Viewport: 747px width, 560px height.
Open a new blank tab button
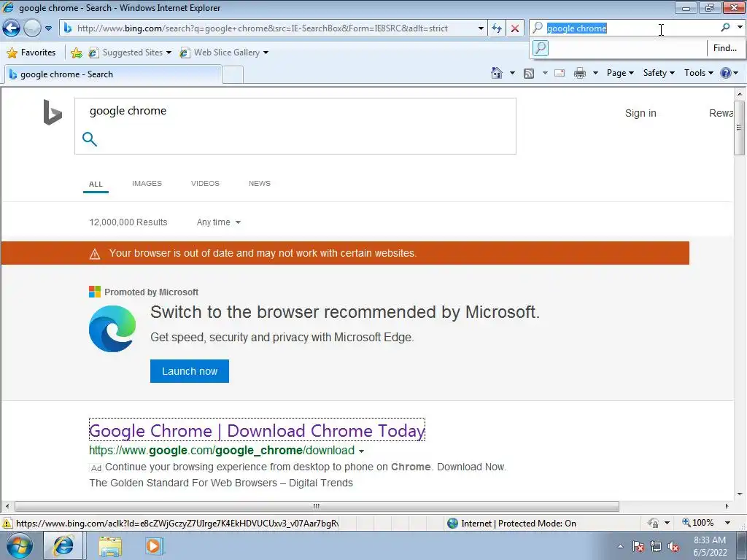coord(233,75)
